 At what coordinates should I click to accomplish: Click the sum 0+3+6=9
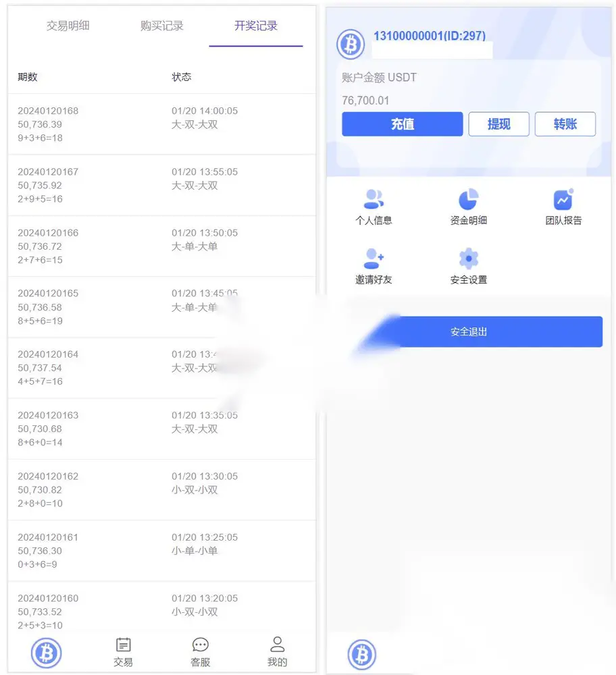(37, 564)
